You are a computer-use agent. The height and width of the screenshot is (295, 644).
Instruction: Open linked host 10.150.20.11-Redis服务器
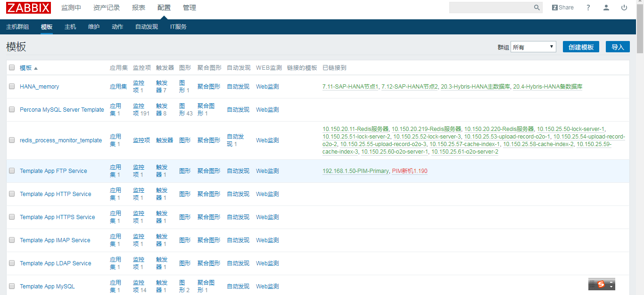355,129
